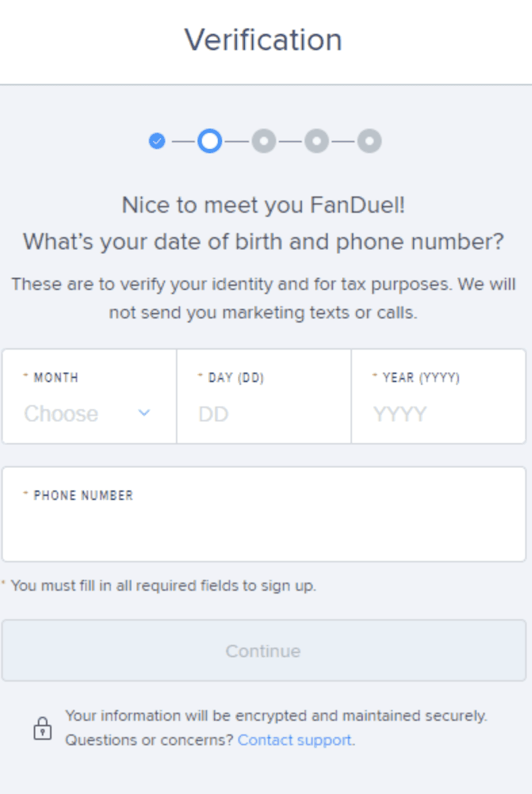
Task: Click the required fields notice text
Action: [x=163, y=585]
